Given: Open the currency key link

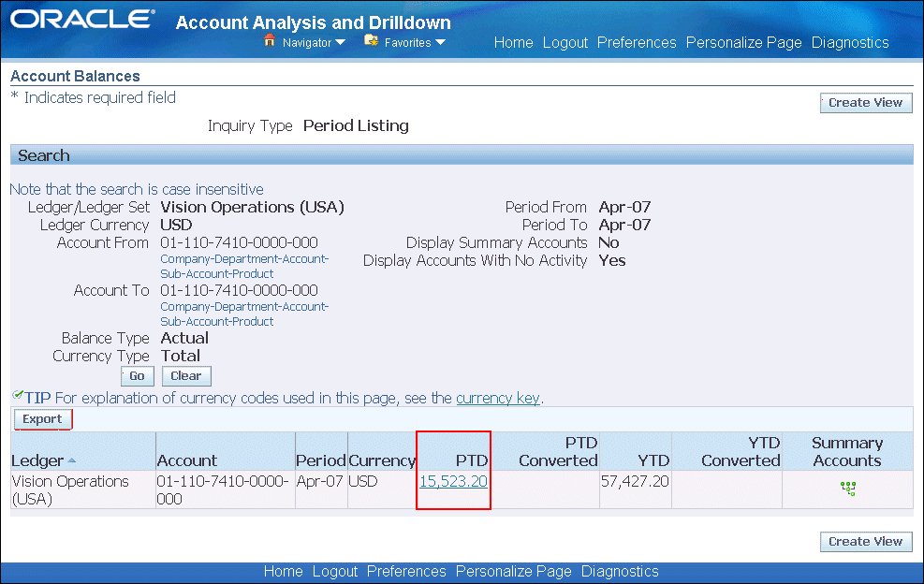Looking at the screenshot, I should pos(498,399).
